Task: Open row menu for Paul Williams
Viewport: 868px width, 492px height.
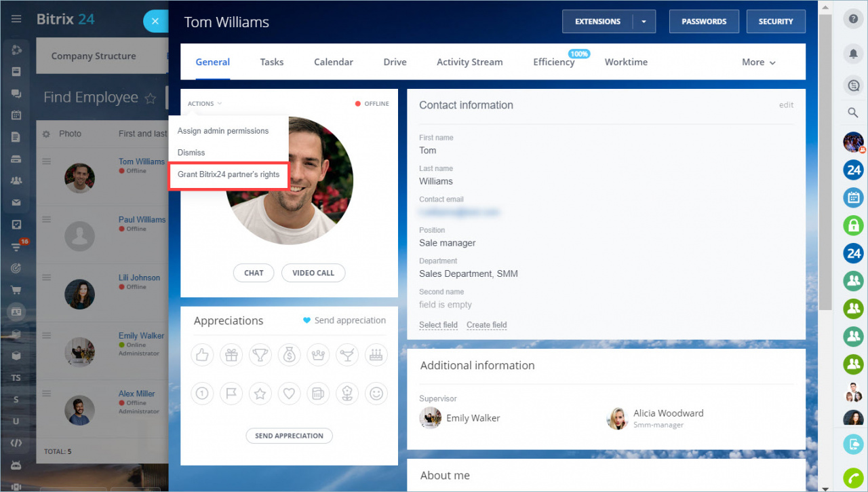Action: click(47, 219)
